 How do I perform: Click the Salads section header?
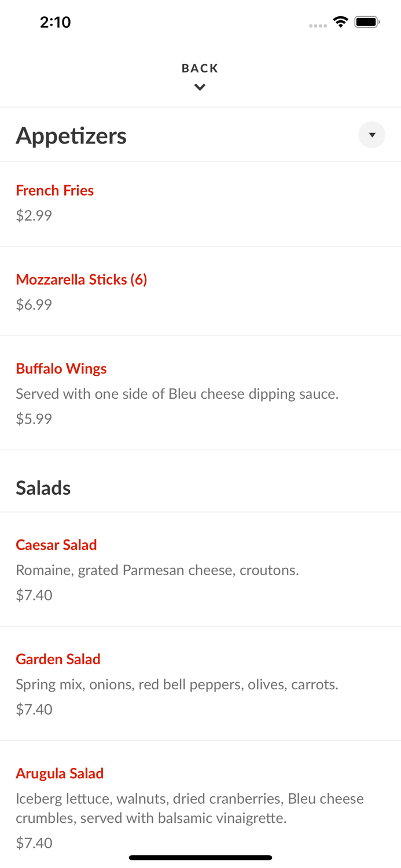click(43, 488)
